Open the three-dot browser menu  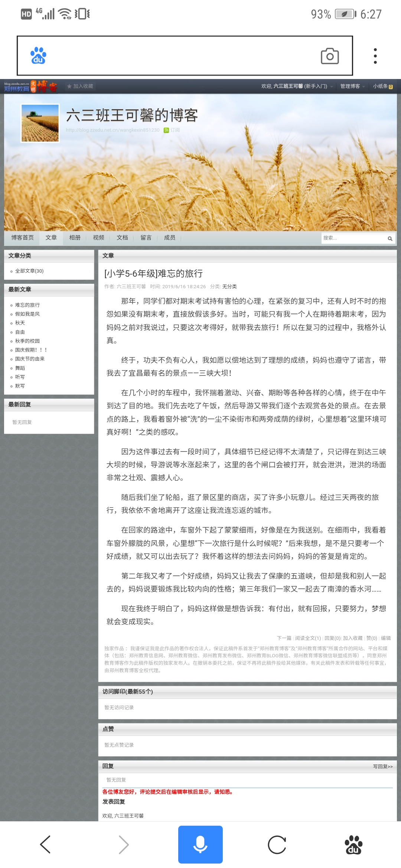click(375, 56)
